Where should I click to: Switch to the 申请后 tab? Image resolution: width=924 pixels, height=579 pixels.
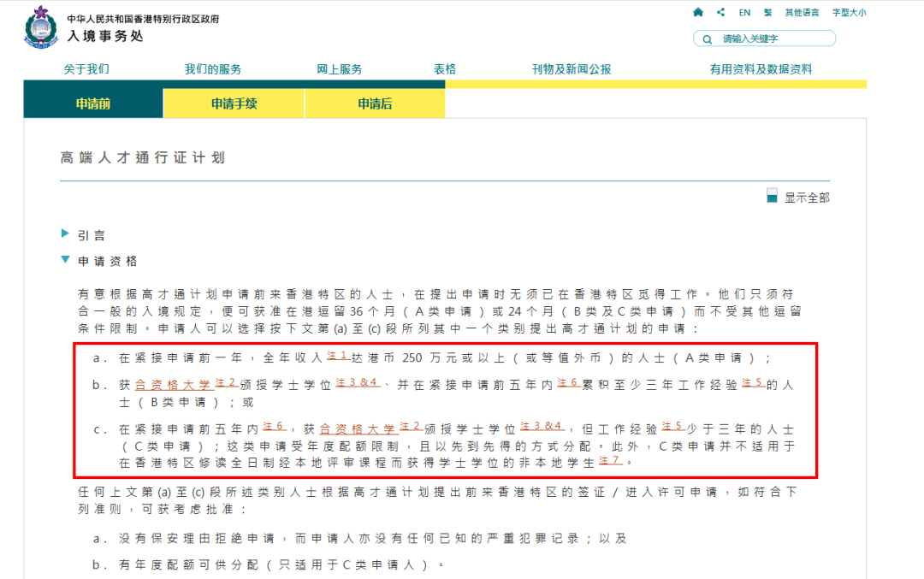(x=375, y=104)
